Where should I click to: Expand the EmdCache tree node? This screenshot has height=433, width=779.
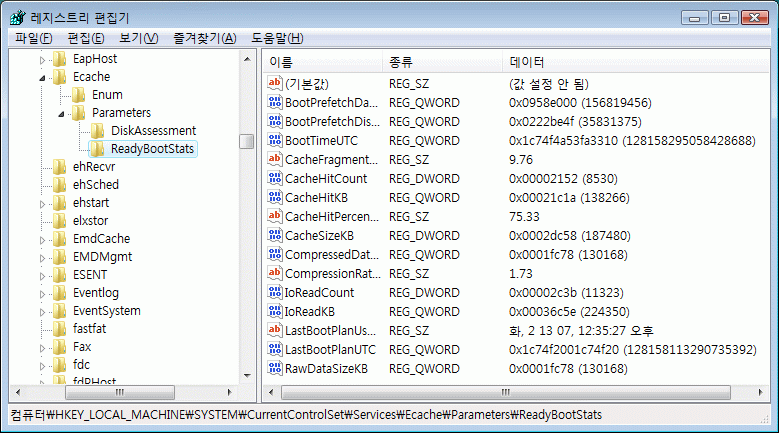(x=42, y=240)
